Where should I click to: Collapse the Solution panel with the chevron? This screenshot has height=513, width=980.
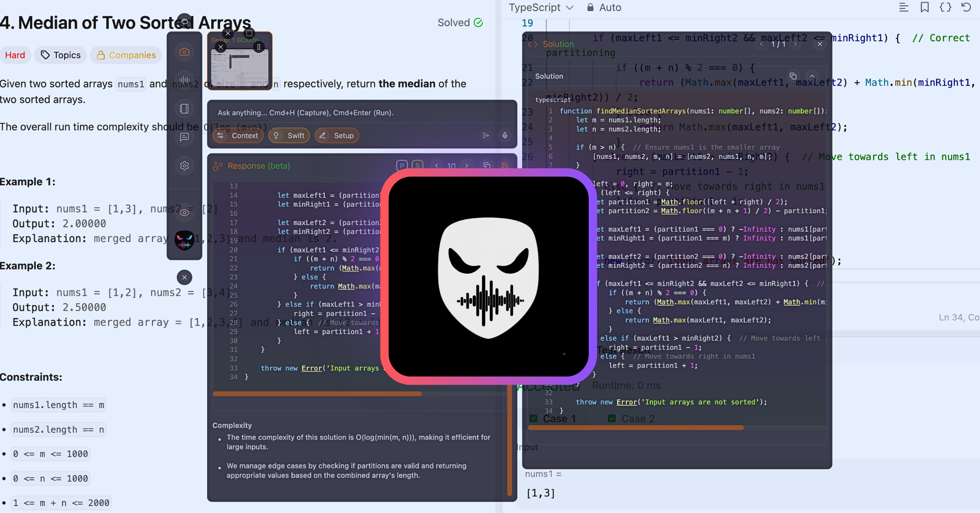[812, 76]
